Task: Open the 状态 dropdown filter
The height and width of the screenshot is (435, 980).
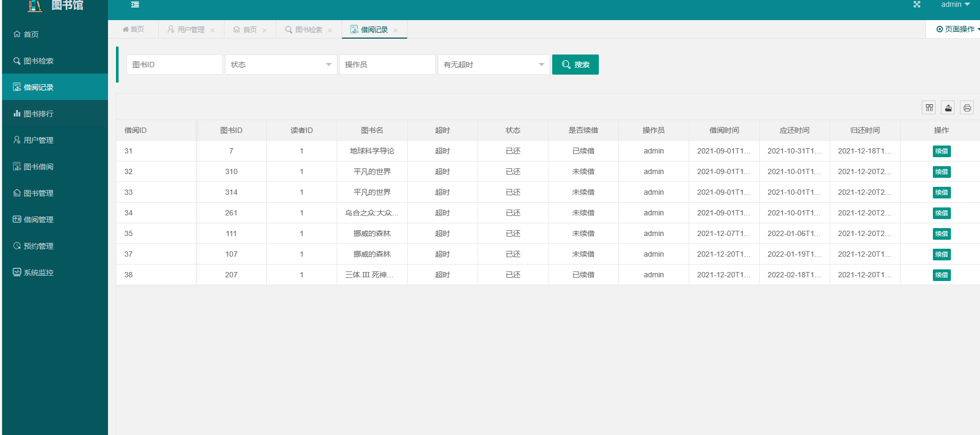Action: click(x=281, y=65)
